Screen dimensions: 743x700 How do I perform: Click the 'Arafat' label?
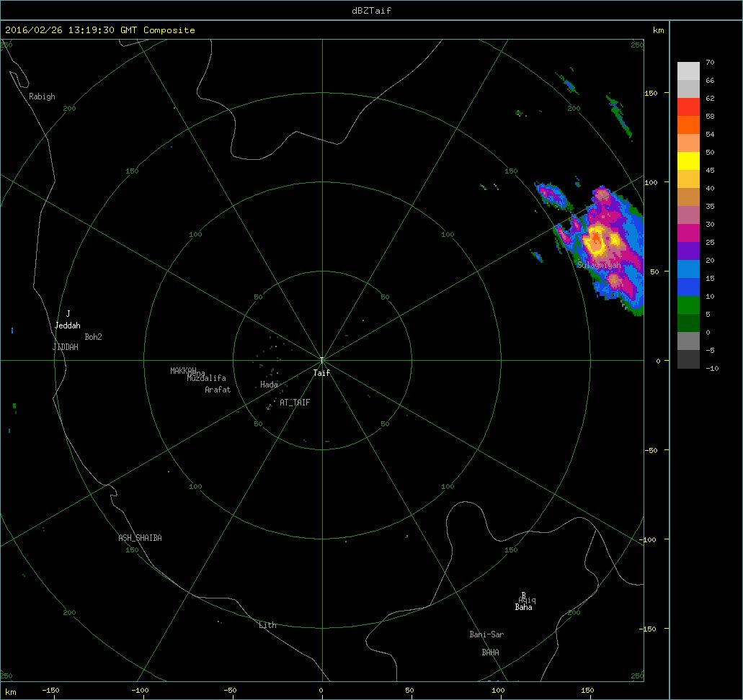(x=218, y=390)
